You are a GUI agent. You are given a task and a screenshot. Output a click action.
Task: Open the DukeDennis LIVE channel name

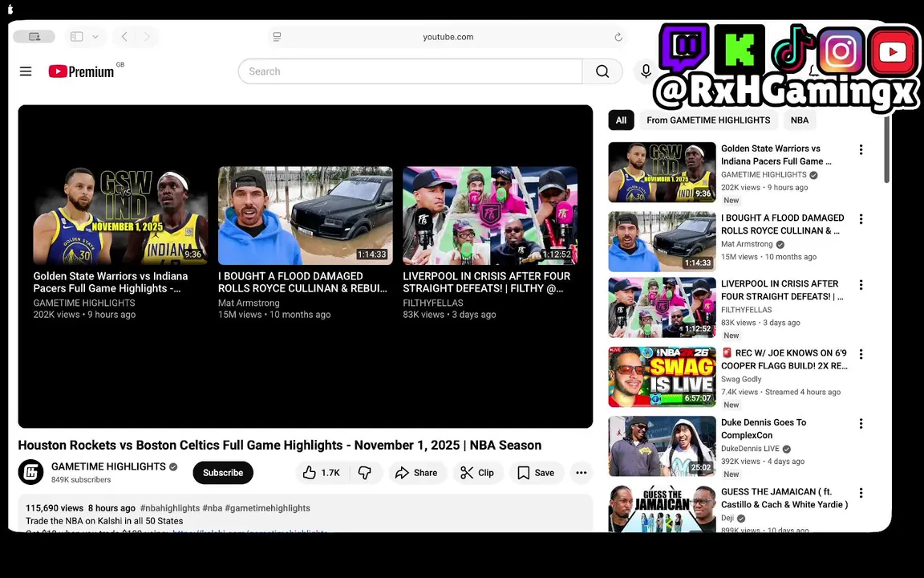click(750, 449)
